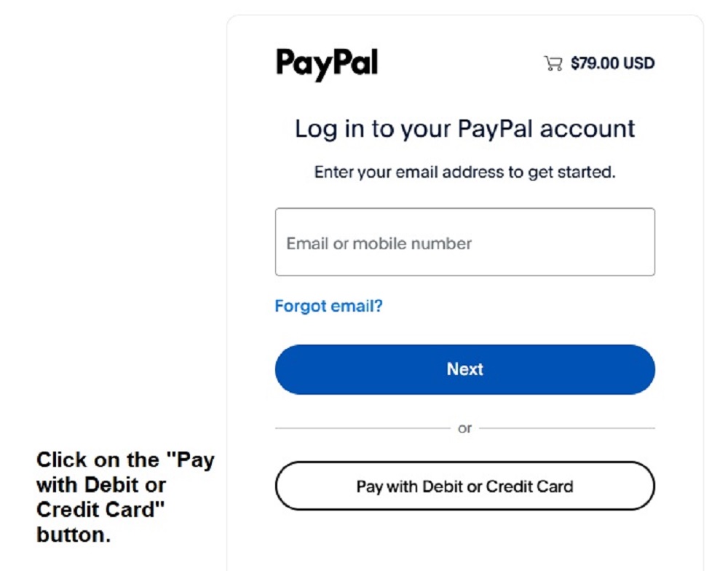Click the PayPal logo
Image resolution: width=728 pixels, height=571 pixels.
pos(327,64)
